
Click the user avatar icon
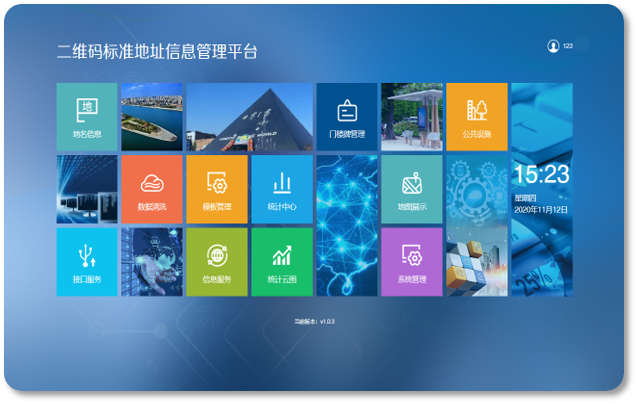pyautogui.click(x=553, y=46)
